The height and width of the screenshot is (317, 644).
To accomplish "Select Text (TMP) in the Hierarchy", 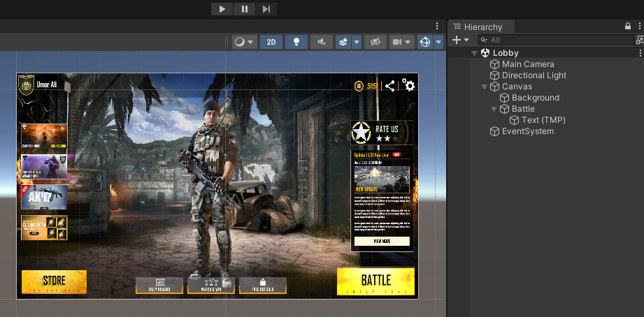I will coord(543,120).
